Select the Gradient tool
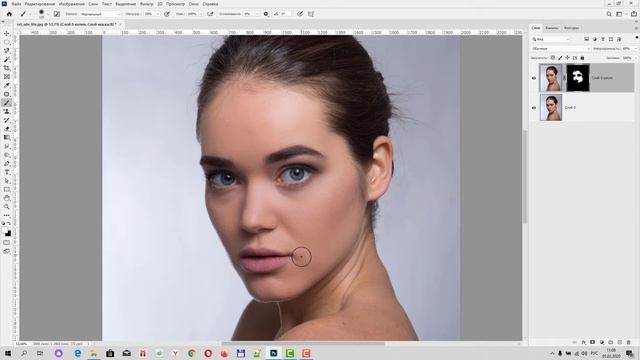 pos(7,138)
